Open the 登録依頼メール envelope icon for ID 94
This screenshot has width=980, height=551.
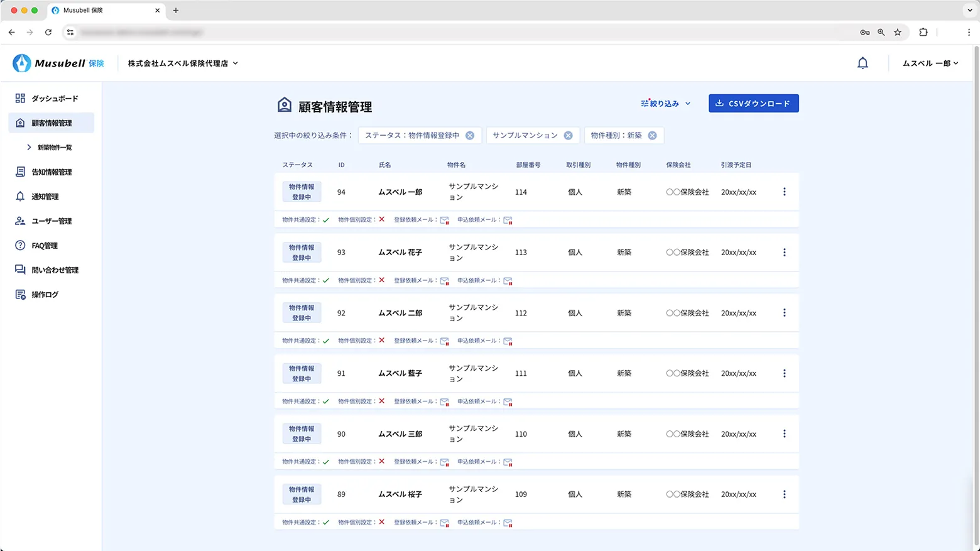pyautogui.click(x=445, y=220)
